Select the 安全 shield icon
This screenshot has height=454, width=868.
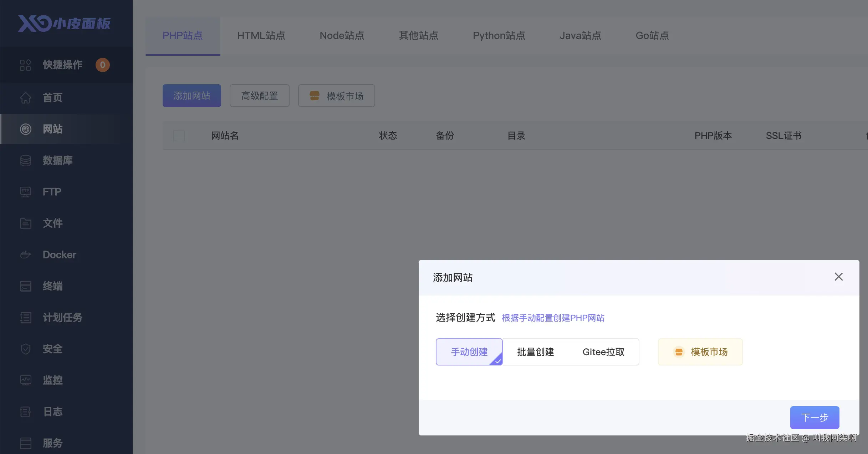tap(25, 349)
